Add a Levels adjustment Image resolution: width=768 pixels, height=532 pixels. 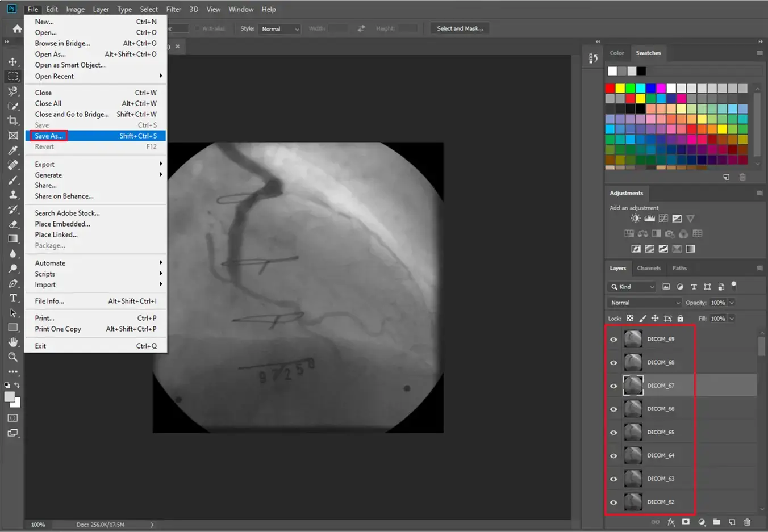click(x=649, y=219)
